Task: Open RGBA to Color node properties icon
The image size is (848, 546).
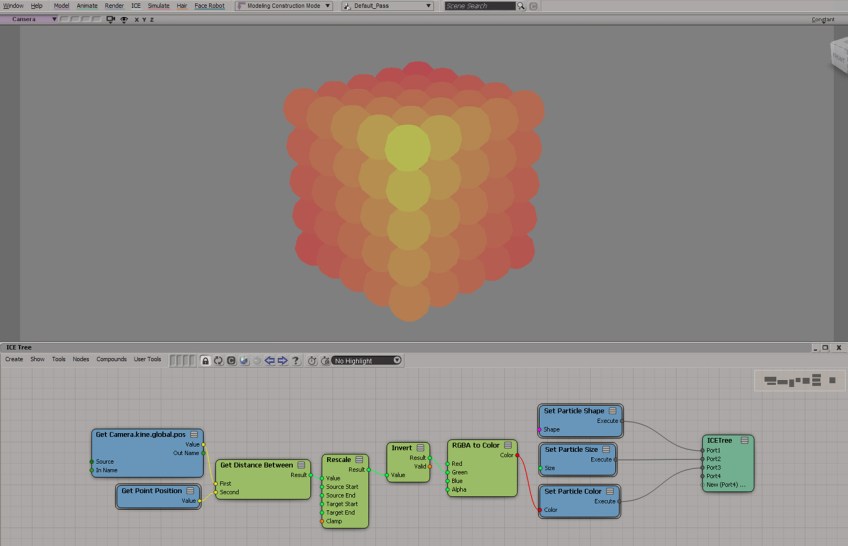Action: 508,446
